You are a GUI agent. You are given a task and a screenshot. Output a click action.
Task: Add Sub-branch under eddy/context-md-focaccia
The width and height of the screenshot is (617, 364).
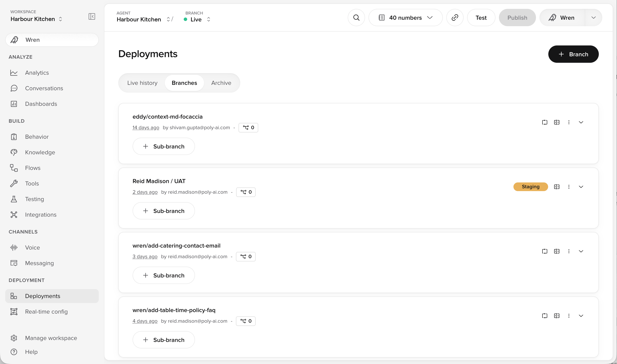pyautogui.click(x=164, y=147)
